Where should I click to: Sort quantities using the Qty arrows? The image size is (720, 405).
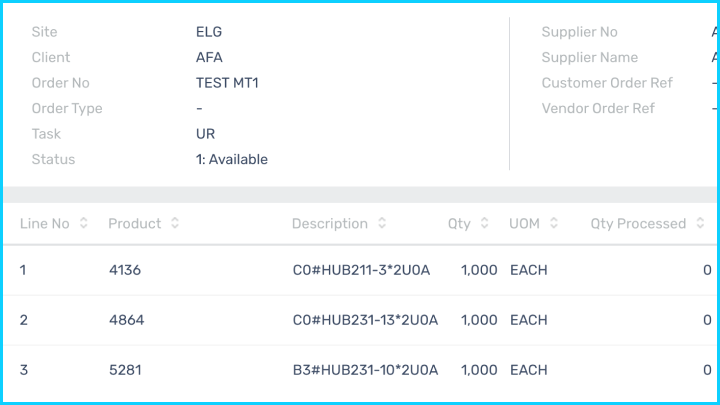click(485, 224)
